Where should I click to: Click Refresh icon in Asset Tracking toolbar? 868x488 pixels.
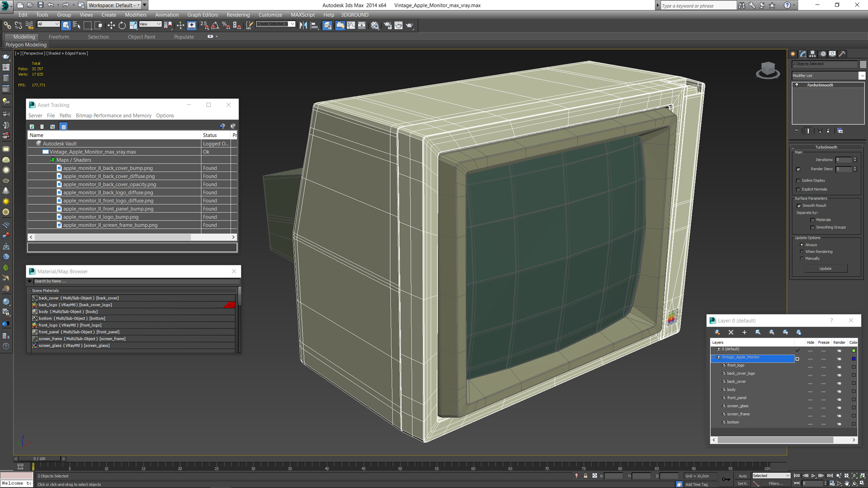(x=32, y=127)
